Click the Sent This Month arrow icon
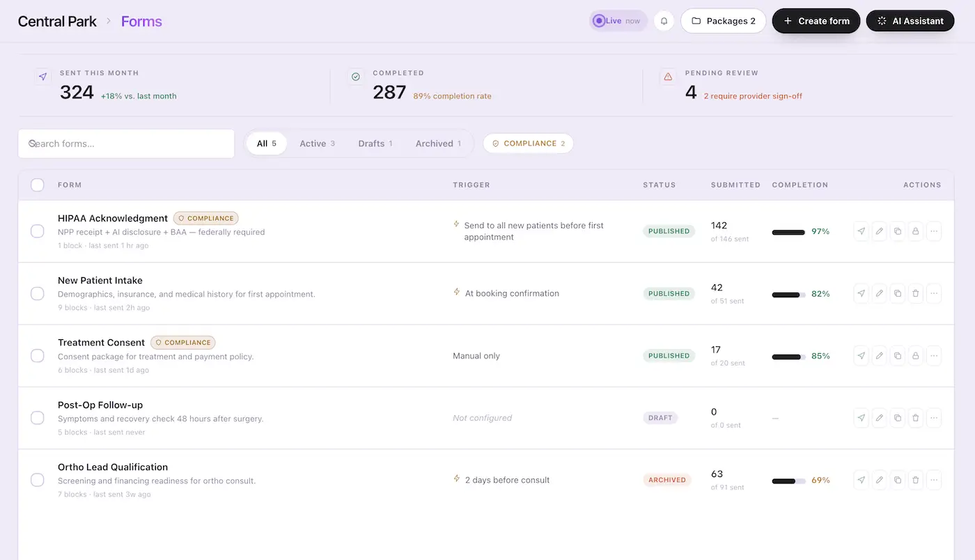The height and width of the screenshot is (560, 975). (42, 77)
